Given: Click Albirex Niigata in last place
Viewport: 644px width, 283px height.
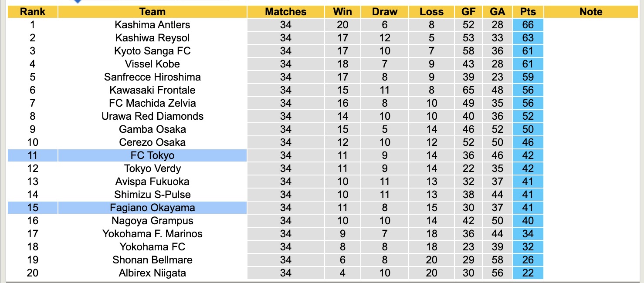Looking at the screenshot, I should pyautogui.click(x=153, y=273).
